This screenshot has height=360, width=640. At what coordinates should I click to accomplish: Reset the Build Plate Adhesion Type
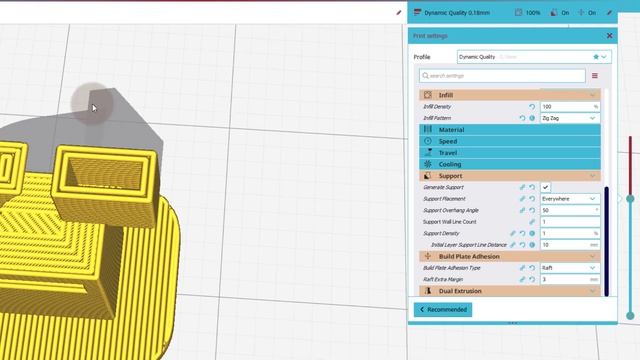coord(532,268)
